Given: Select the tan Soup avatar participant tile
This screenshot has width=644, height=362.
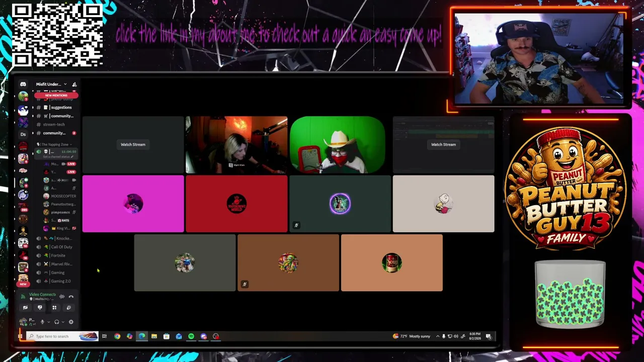Looking at the screenshot, I should [392, 263].
